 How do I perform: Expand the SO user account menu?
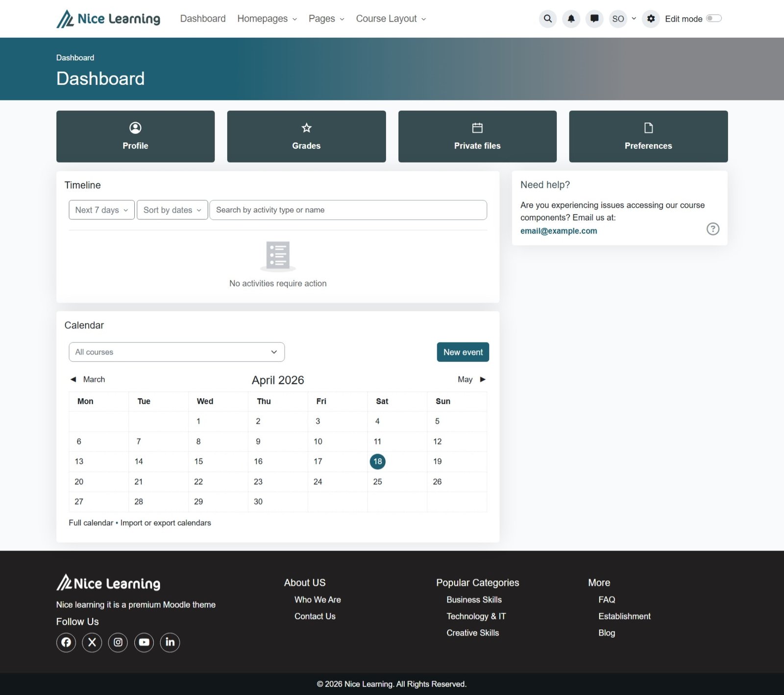621,19
